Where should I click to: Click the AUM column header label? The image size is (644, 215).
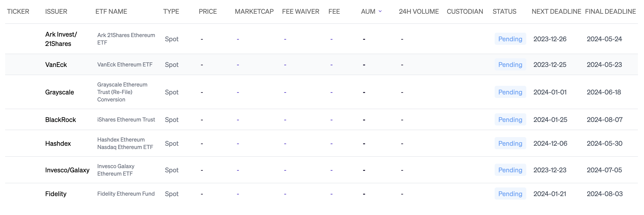coord(368,11)
